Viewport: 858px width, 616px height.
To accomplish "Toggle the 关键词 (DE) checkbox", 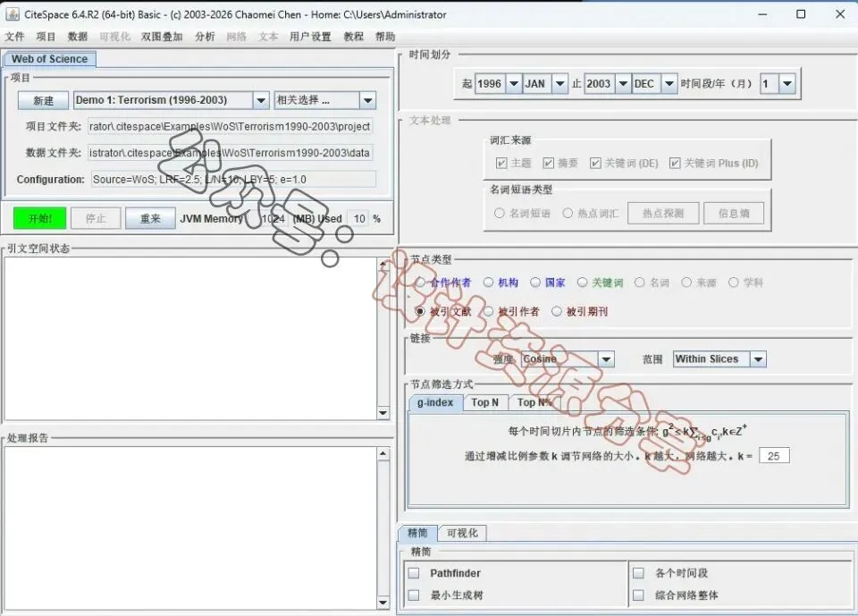I will coord(595,164).
